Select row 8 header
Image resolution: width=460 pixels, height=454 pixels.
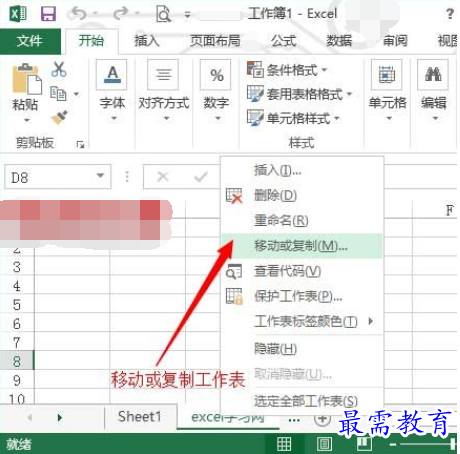click(x=17, y=361)
